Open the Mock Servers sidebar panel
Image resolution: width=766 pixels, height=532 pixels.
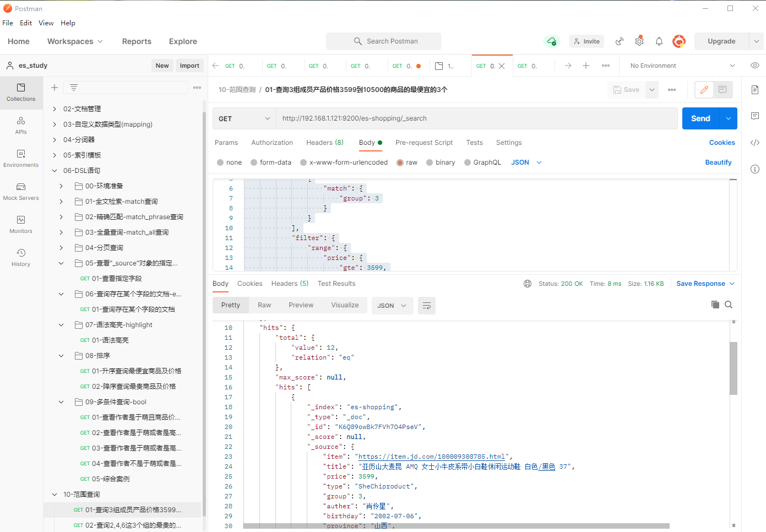pyautogui.click(x=21, y=191)
